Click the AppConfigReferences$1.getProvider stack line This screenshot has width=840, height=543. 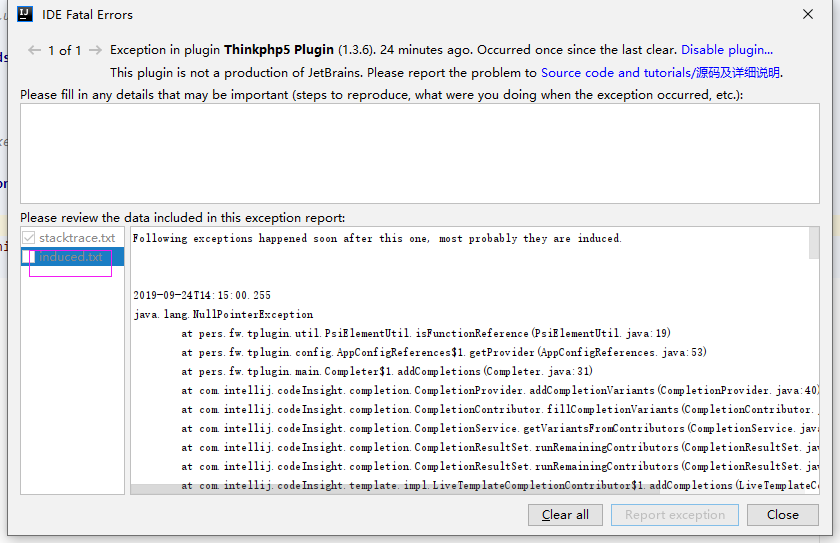(444, 352)
